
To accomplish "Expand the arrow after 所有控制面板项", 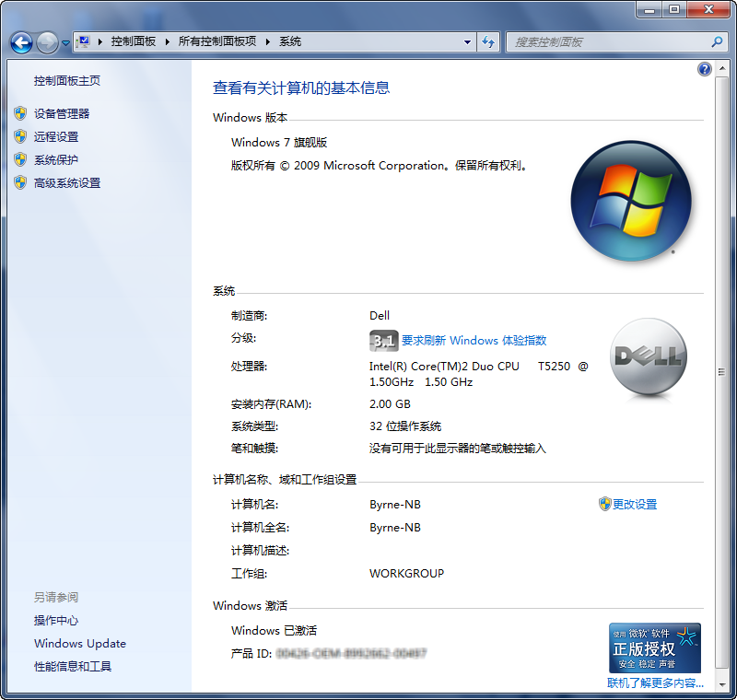I will [268, 41].
